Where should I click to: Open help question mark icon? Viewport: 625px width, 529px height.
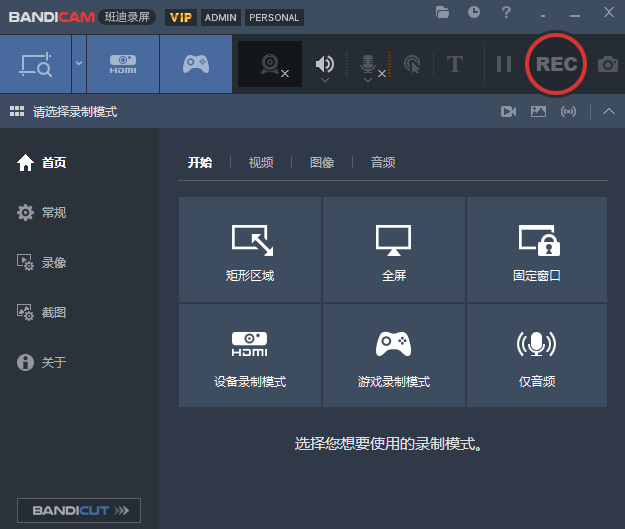click(506, 12)
